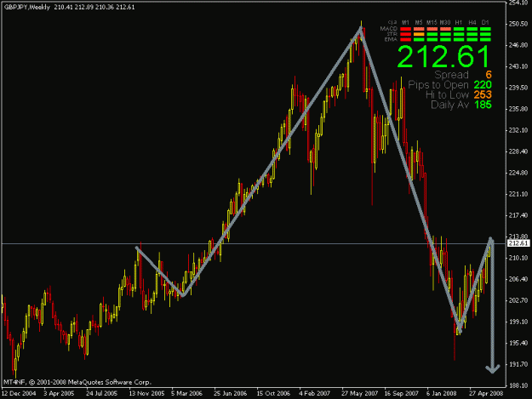Screen dimensions: 532x399
Task: Click the 228.40 price axis label
Action: click(x=518, y=151)
